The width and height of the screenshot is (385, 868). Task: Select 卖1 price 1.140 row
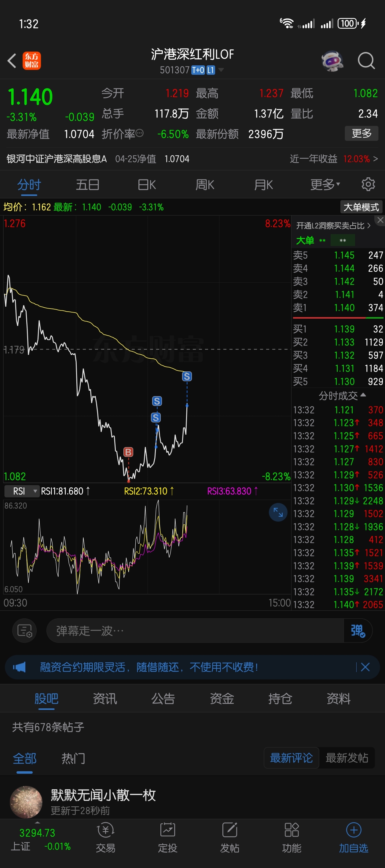pos(338,308)
